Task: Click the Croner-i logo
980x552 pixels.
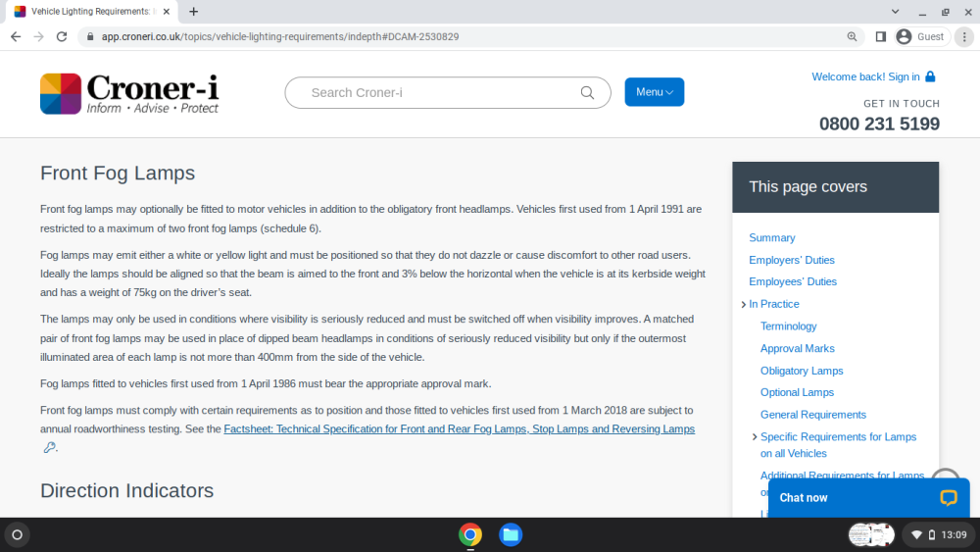Action: [129, 94]
